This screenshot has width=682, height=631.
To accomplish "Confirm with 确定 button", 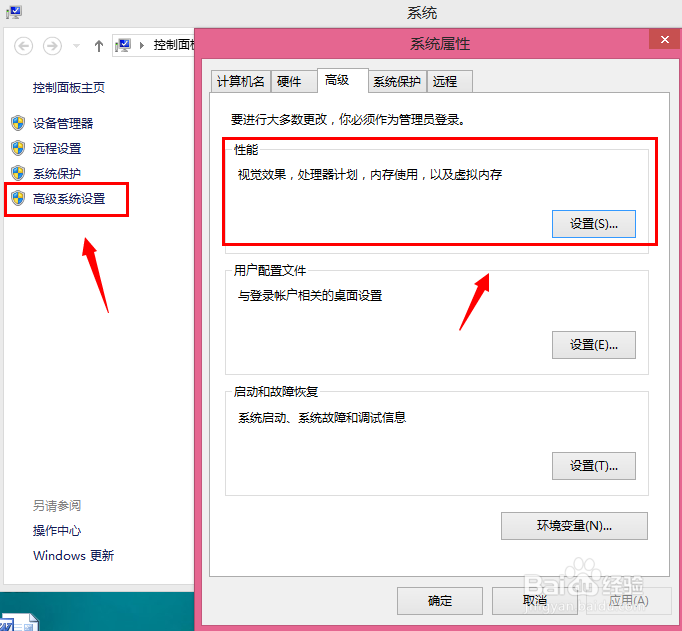I will [440, 601].
